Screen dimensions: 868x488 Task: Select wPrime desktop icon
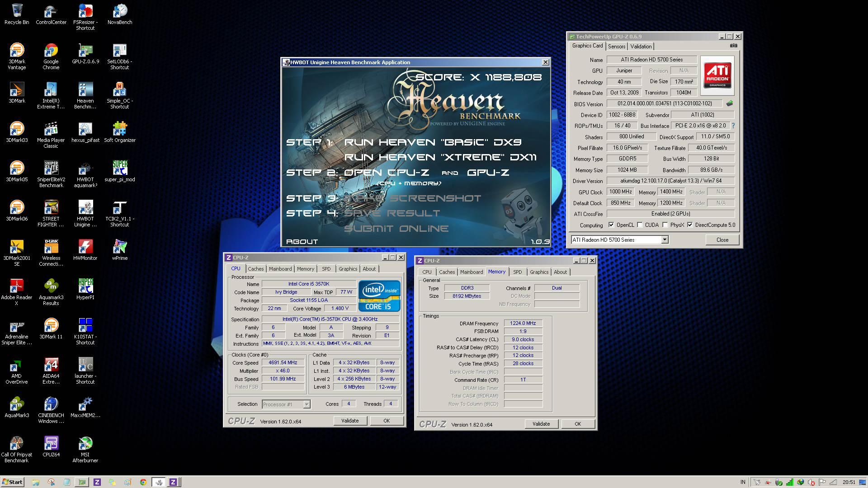coord(120,250)
